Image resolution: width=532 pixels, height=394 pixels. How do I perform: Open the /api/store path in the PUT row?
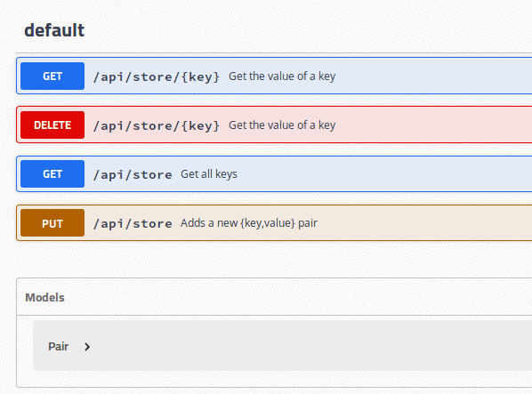[x=133, y=223]
